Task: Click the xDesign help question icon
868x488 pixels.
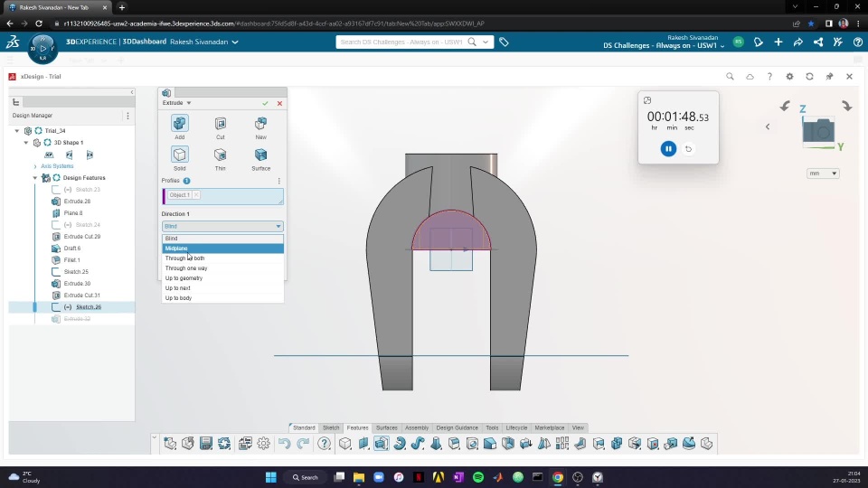Action: pyautogui.click(x=769, y=76)
